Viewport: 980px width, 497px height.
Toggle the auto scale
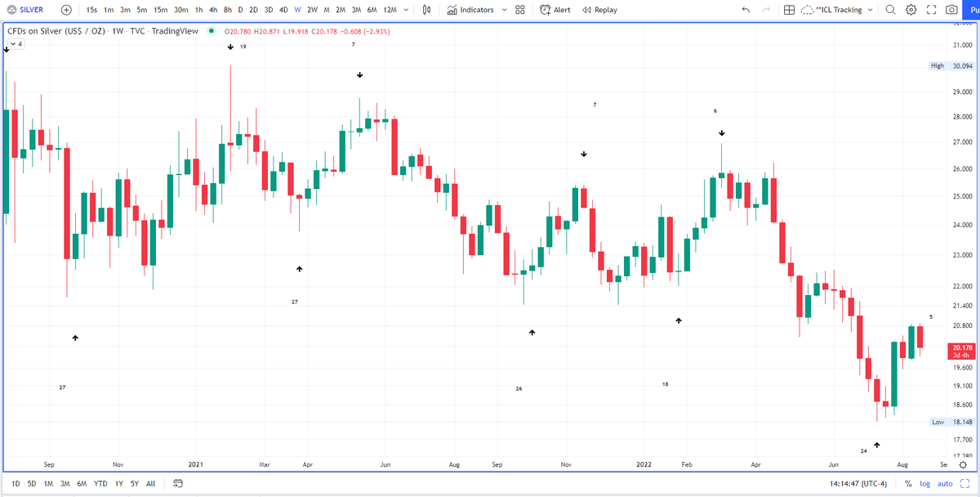(944, 483)
